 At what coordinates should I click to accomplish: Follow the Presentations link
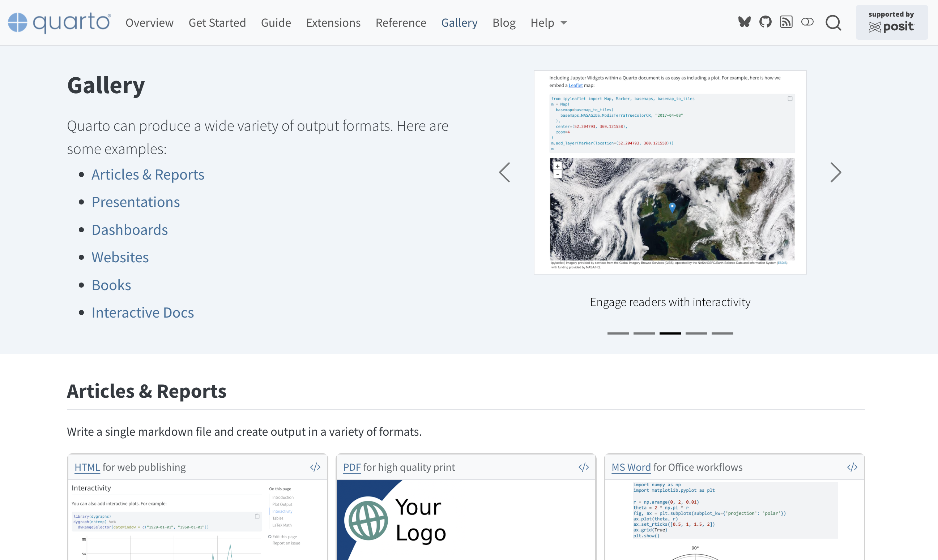pos(136,202)
